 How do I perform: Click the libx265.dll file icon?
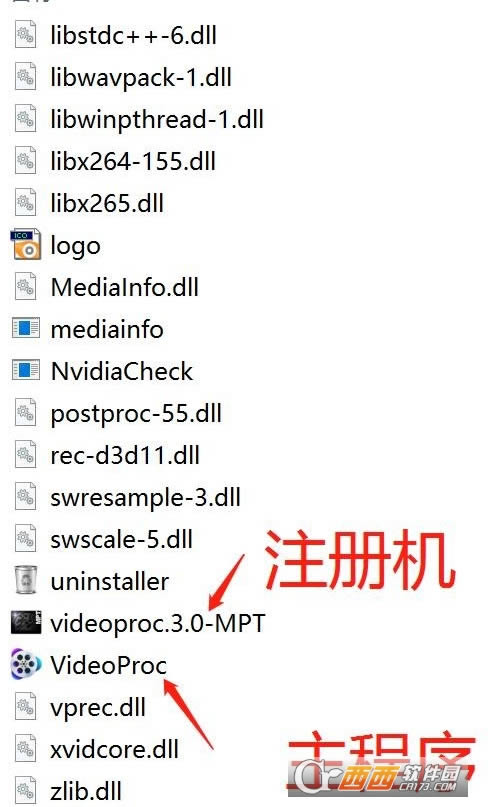[26, 202]
